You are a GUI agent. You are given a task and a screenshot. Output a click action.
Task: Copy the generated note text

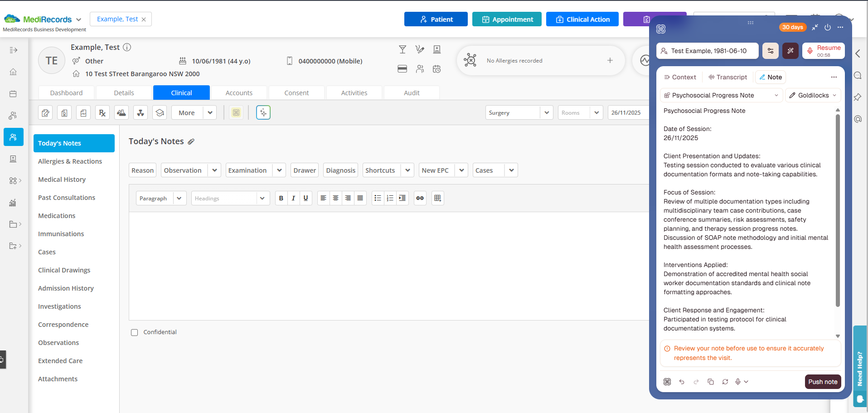711,382
